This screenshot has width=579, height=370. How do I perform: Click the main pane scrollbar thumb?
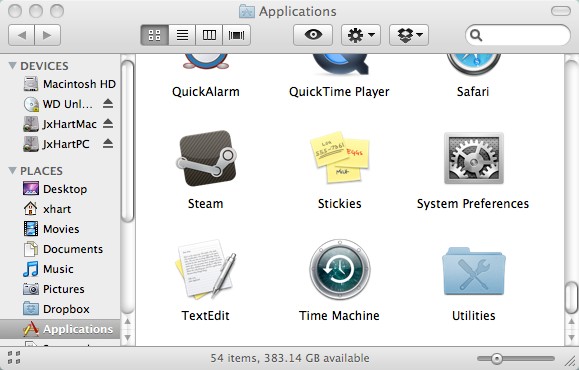(x=572, y=297)
